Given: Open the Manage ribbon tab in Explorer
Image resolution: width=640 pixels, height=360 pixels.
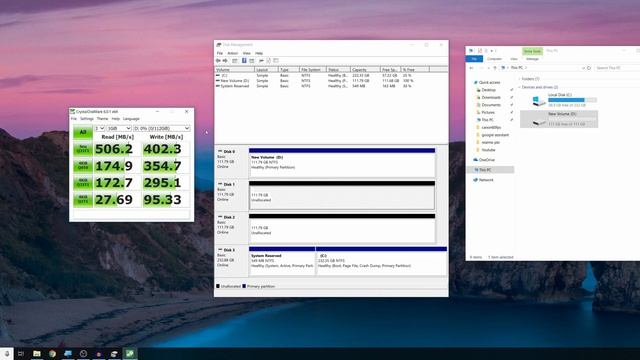Looking at the screenshot, I should pos(532,59).
